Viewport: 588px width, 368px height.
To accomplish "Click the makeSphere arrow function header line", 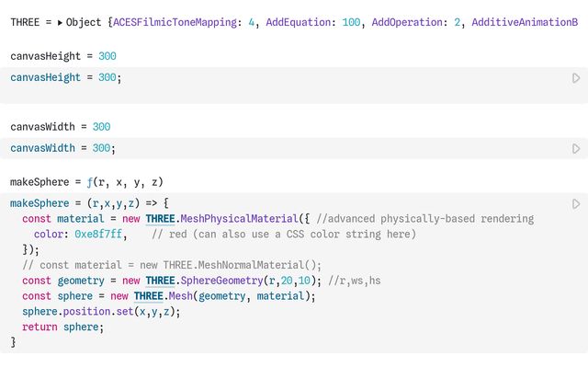I will pos(89,203).
